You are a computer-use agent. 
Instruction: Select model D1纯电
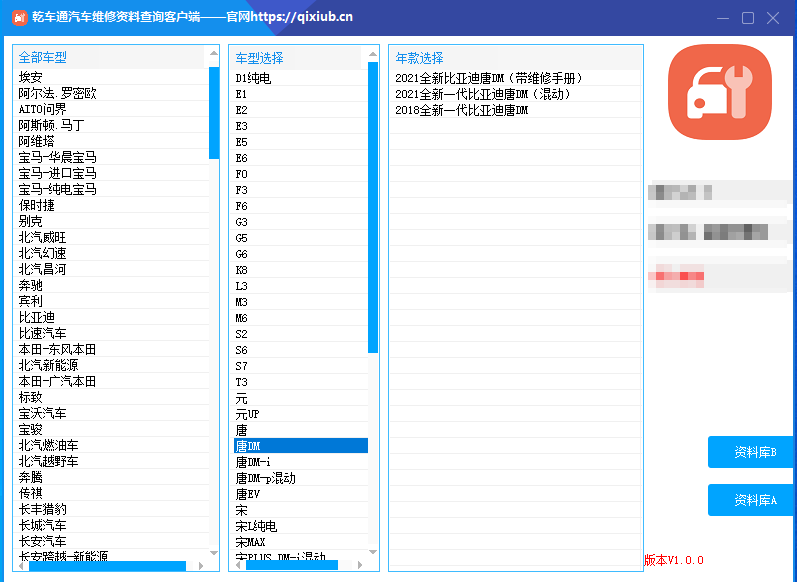pyautogui.click(x=300, y=78)
